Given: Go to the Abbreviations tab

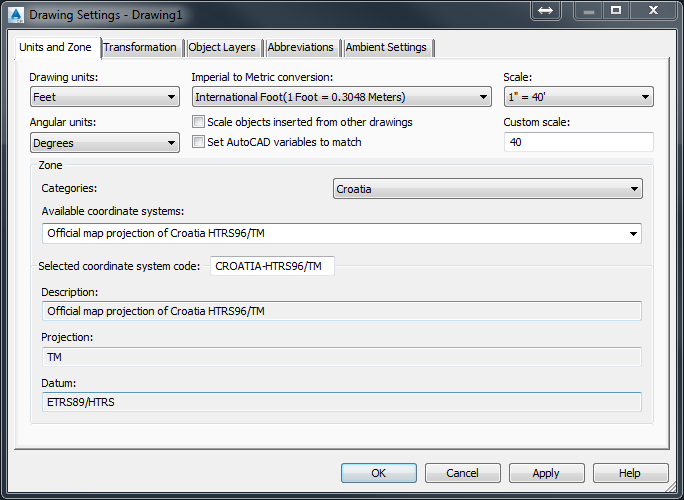Looking at the screenshot, I should (x=301, y=47).
